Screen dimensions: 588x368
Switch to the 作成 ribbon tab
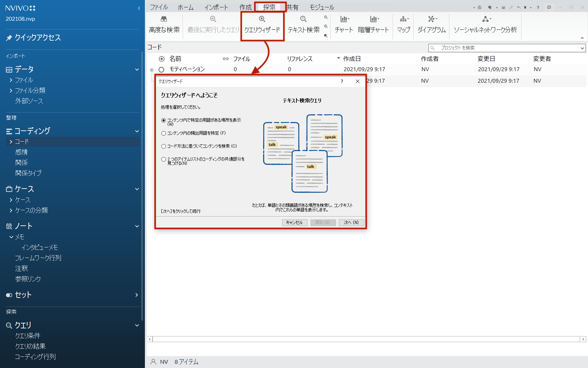[x=245, y=7]
